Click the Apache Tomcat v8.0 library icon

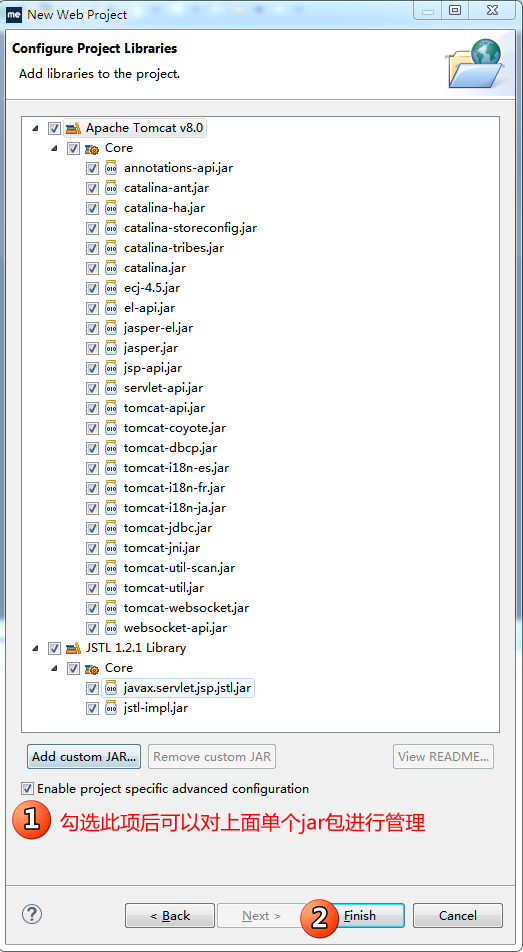[x=73, y=128]
